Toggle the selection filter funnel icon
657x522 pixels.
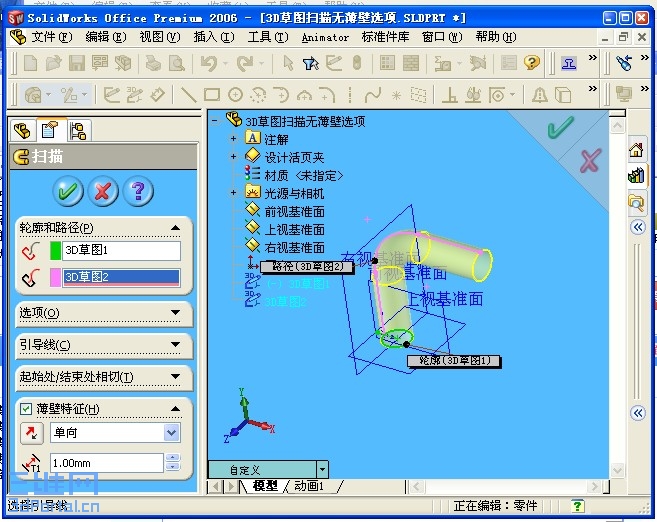click(310, 63)
